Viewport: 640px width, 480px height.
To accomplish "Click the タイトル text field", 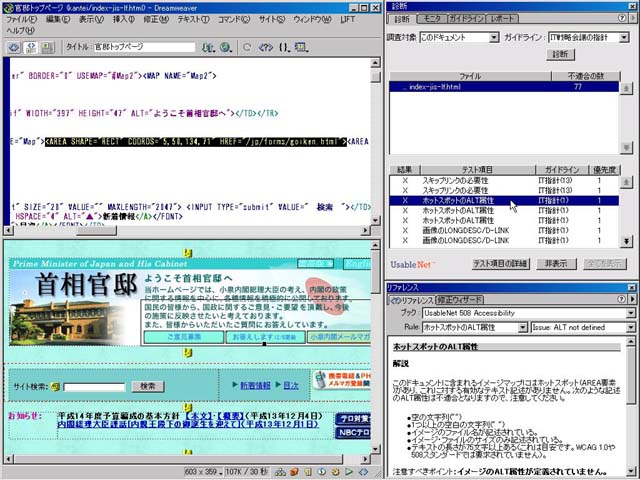I will (x=130, y=47).
